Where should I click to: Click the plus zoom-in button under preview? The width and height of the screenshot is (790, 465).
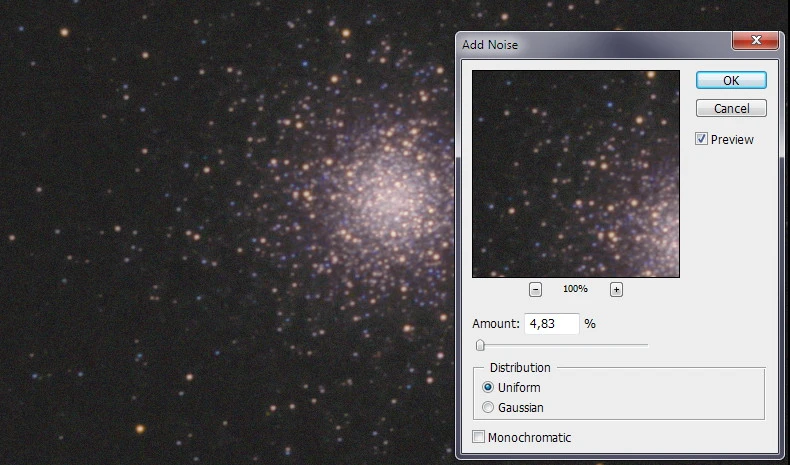[616, 289]
